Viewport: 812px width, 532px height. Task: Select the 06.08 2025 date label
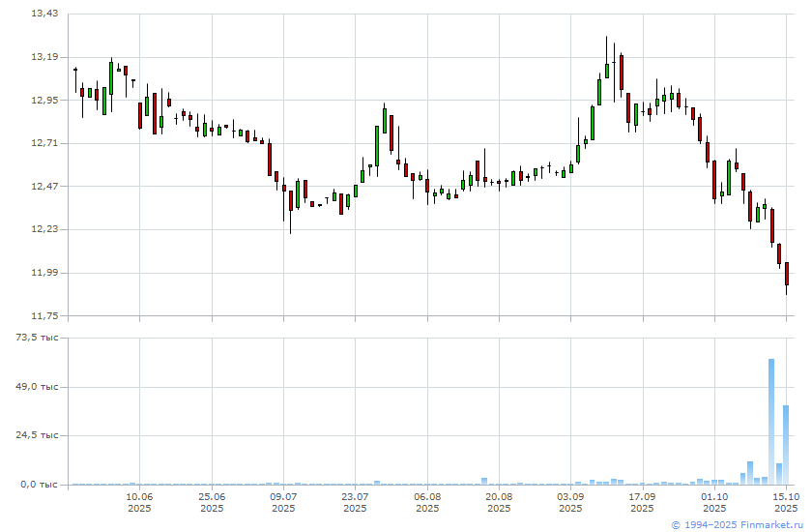pos(427,502)
